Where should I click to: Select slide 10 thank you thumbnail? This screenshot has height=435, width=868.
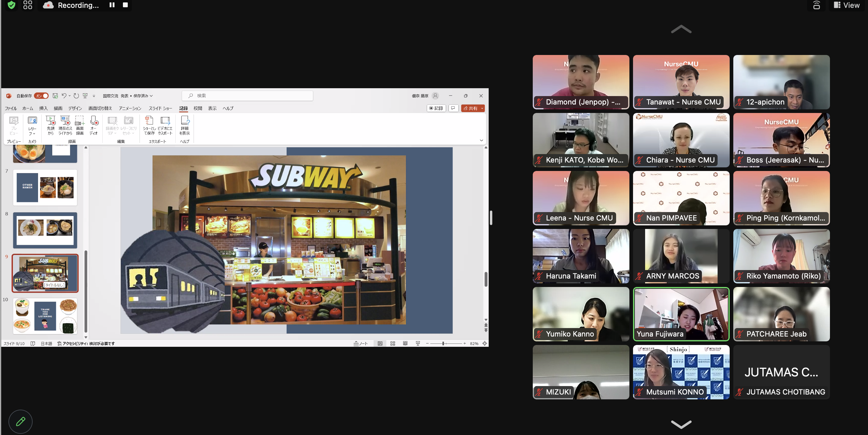point(45,316)
